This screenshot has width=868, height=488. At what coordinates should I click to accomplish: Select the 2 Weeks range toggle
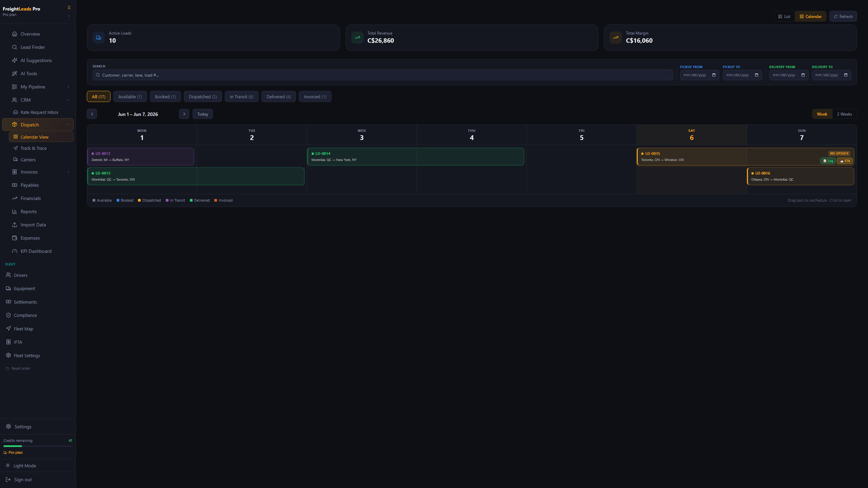click(x=844, y=114)
